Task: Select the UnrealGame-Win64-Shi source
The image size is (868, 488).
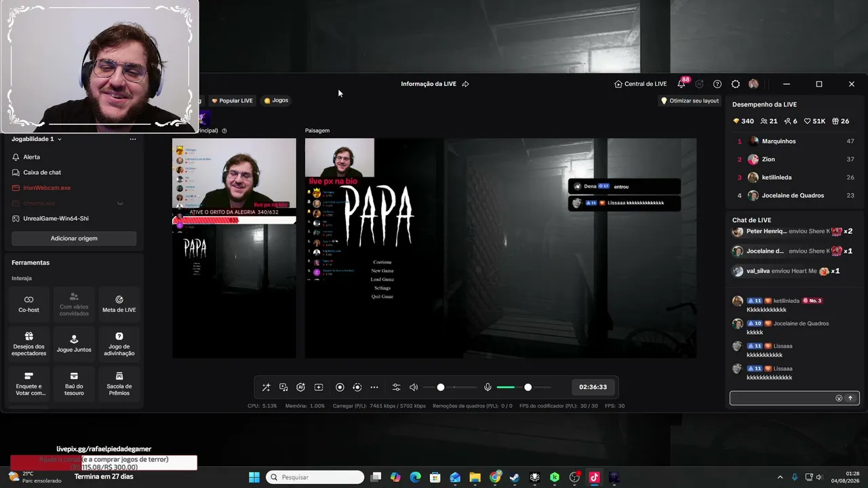Action: (x=74, y=219)
